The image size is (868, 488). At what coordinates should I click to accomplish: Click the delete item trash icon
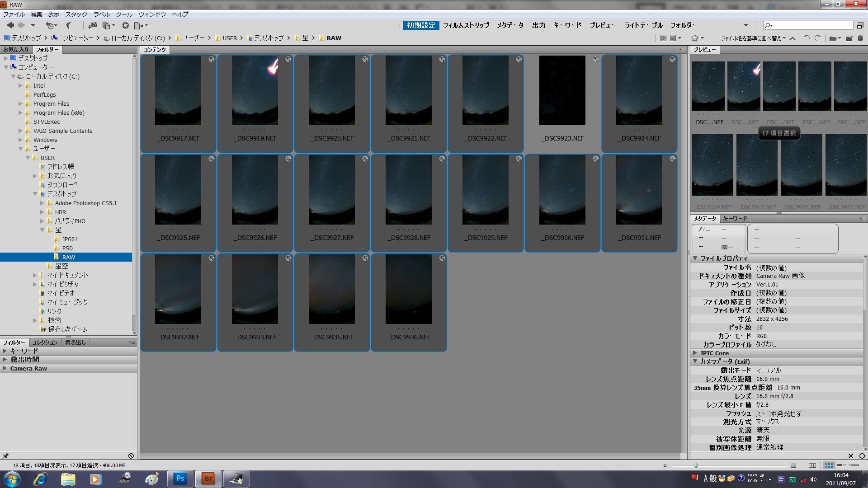(x=860, y=38)
